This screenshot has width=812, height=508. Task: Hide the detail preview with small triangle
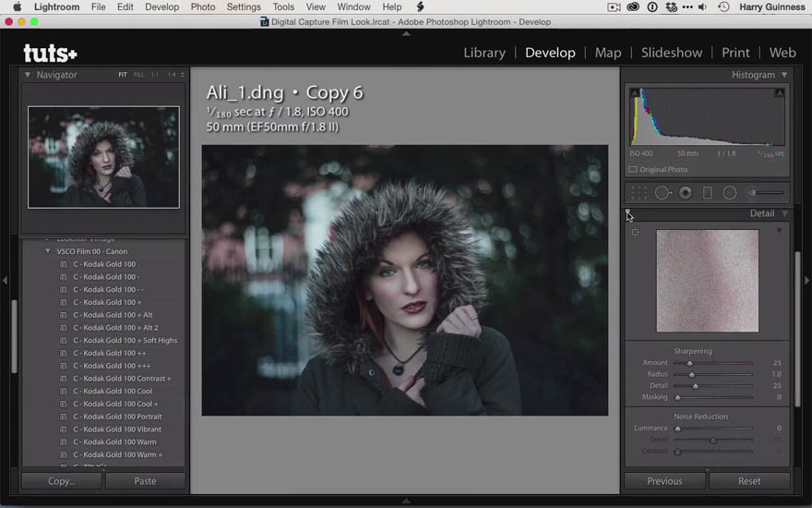click(780, 230)
